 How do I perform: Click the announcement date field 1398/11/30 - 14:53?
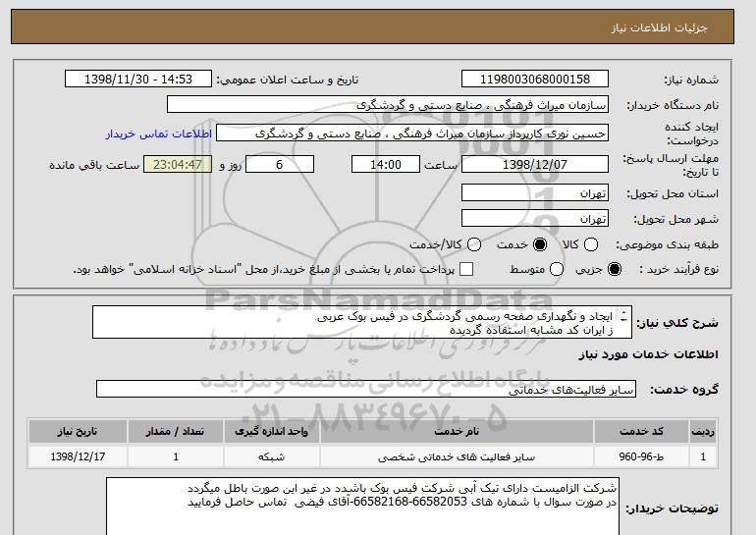point(137,80)
